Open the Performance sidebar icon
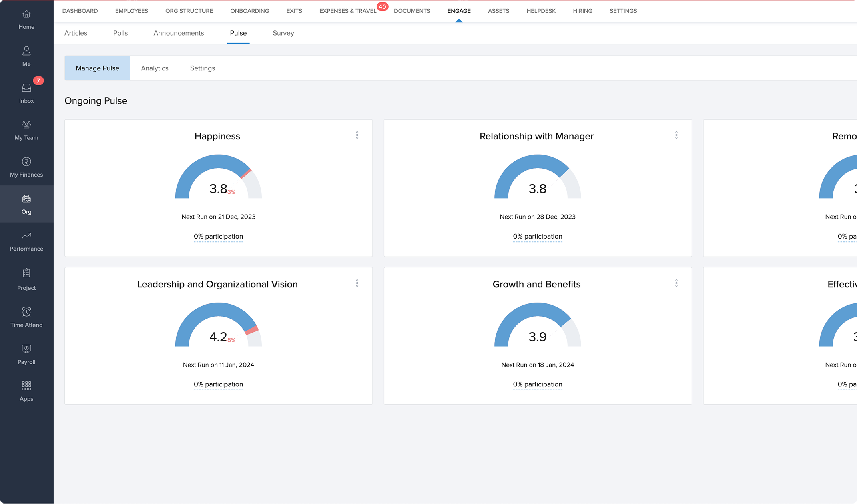The width and height of the screenshot is (857, 504). tap(26, 236)
